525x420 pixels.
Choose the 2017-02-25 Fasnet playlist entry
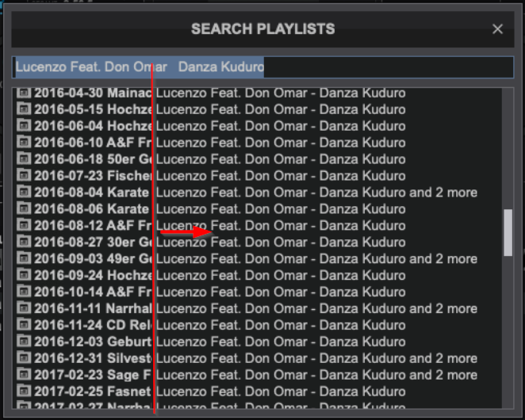(238, 391)
